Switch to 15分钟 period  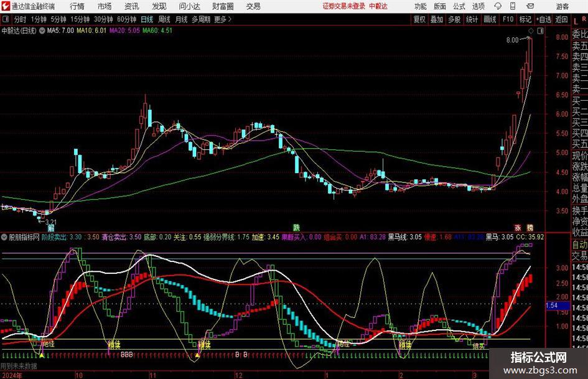coord(80,19)
